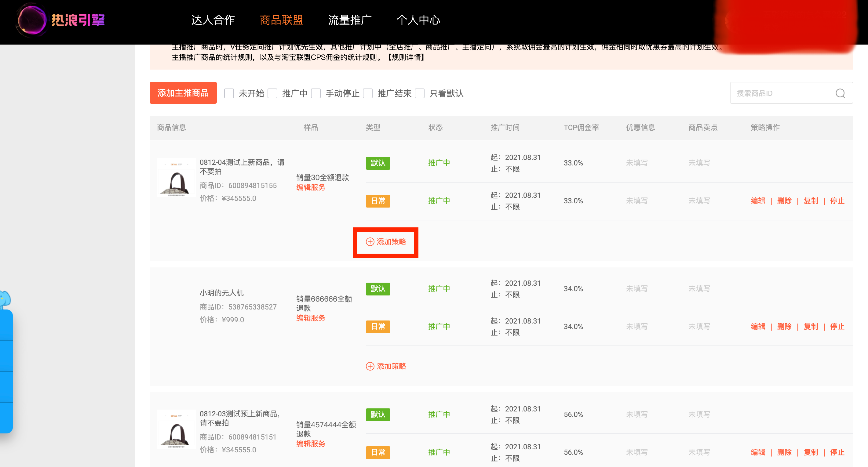Check the 未开始 filter checkbox

click(229, 93)
